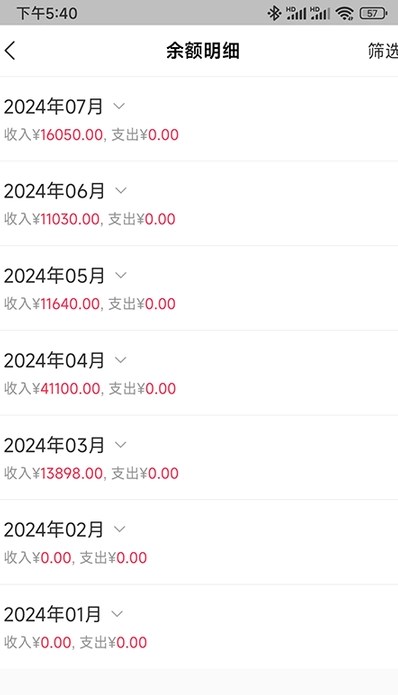
Task: Tap the battery indicator icon
Action: coord(373,13)
